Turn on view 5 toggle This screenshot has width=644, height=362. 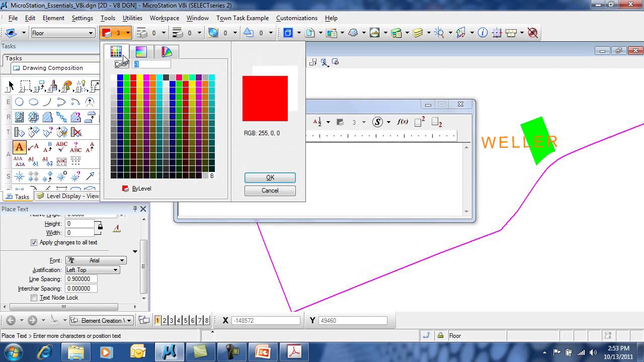point(186,320)
